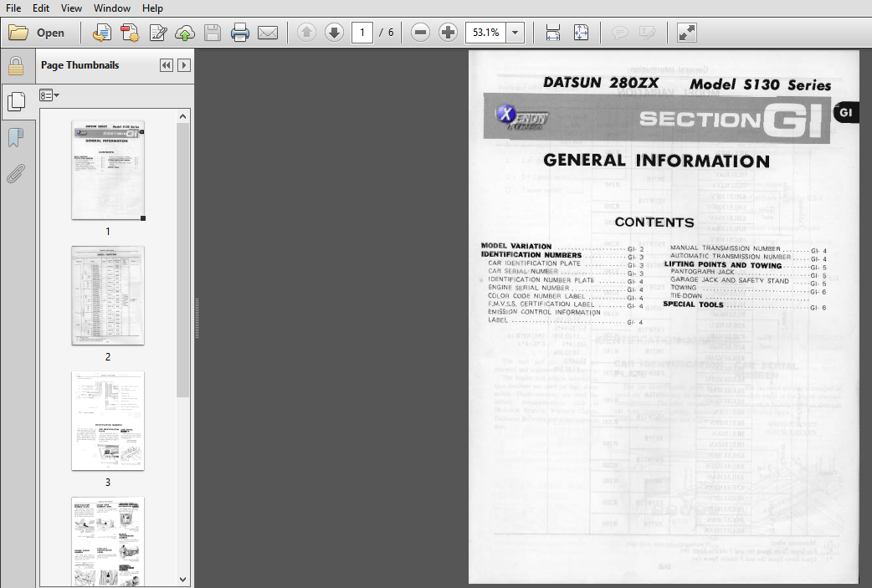872x588 pixels.
Task: Send file by email envelope icon
Action: pyautogui.click(x=268, y=33)
